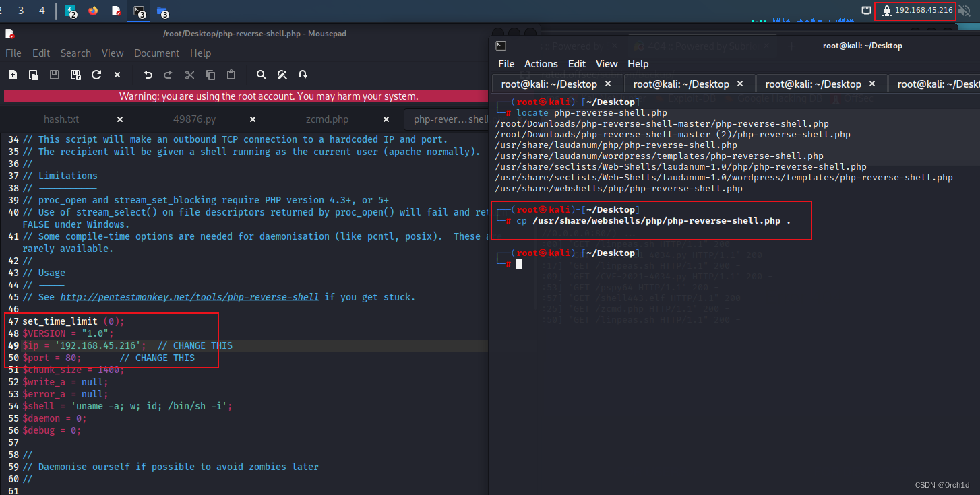The height and width of the screenshot is (495, 980).
Task: Open the Mousepad Edit menu
Action: 41,53
